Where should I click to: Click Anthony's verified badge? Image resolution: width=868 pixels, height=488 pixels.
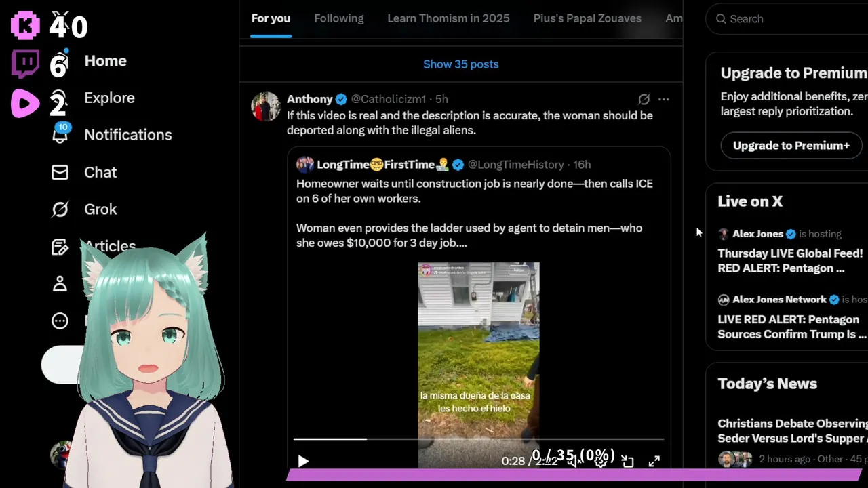(x=341, y=99)
